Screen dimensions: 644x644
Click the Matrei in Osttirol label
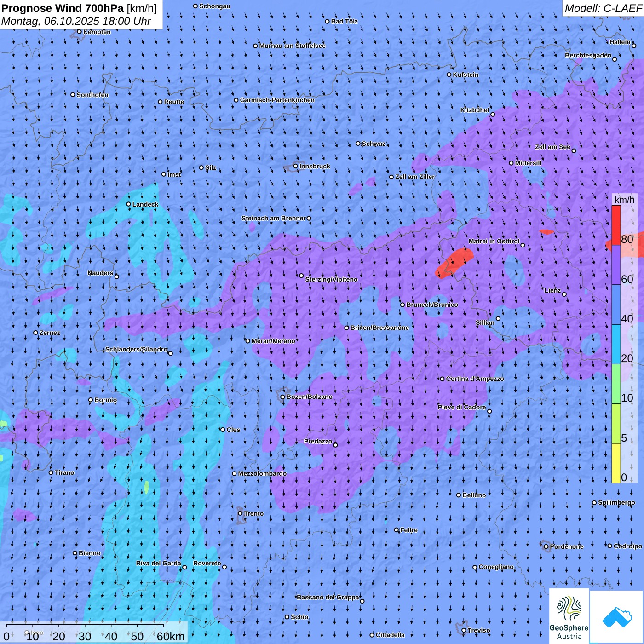tap(494, 241)
